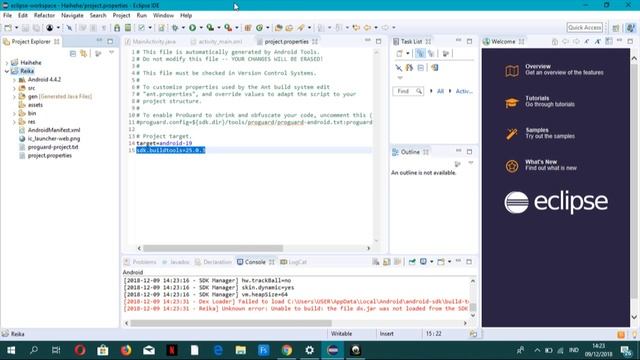
Task: Open the Navigate menu
Action: 72,15
